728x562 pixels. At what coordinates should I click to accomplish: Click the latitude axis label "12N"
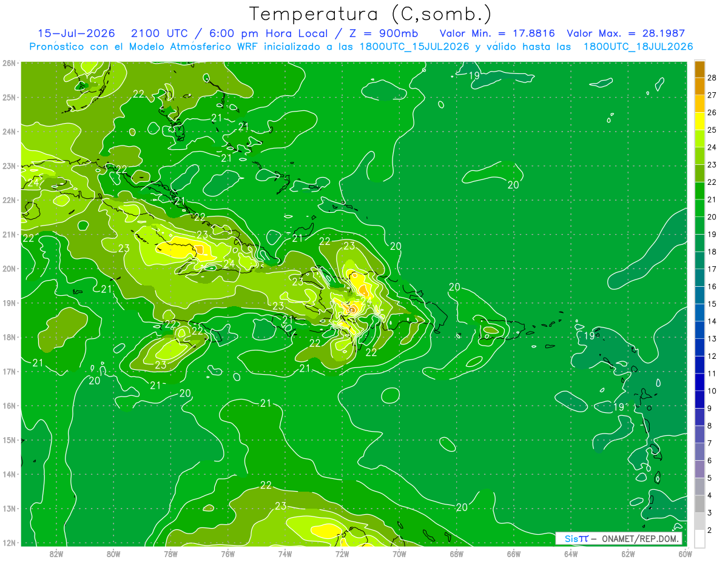(x=9, y=543)
